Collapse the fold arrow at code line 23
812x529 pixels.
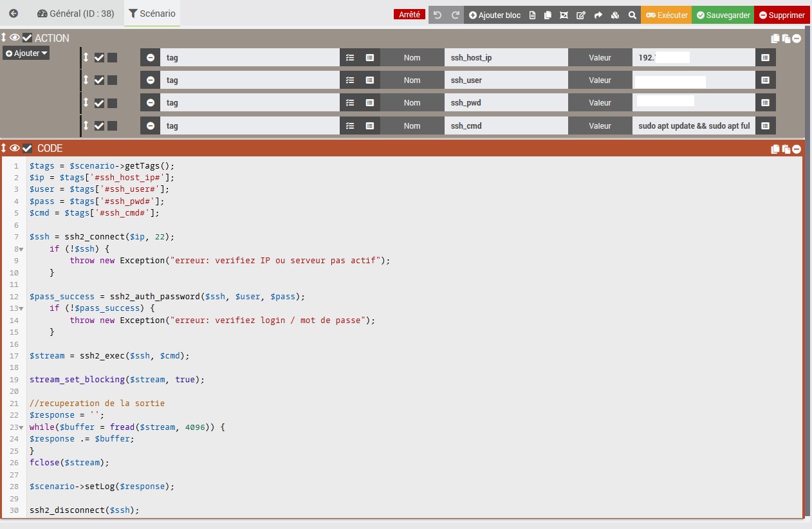[21, 427]
